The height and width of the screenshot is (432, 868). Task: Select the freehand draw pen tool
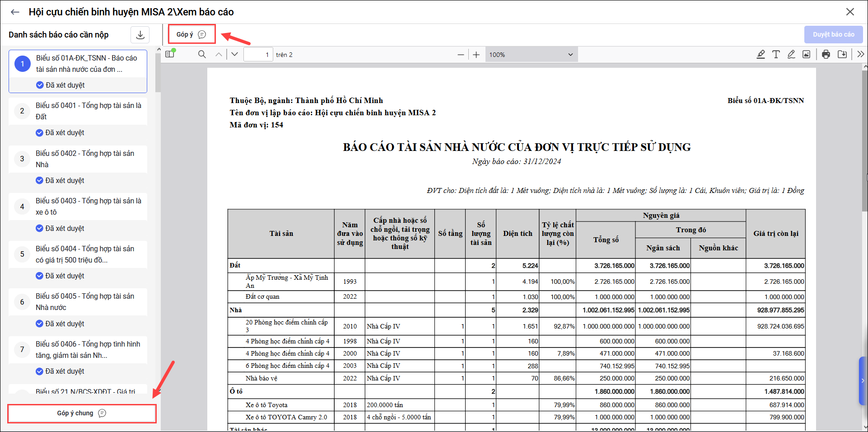(791, 54)
